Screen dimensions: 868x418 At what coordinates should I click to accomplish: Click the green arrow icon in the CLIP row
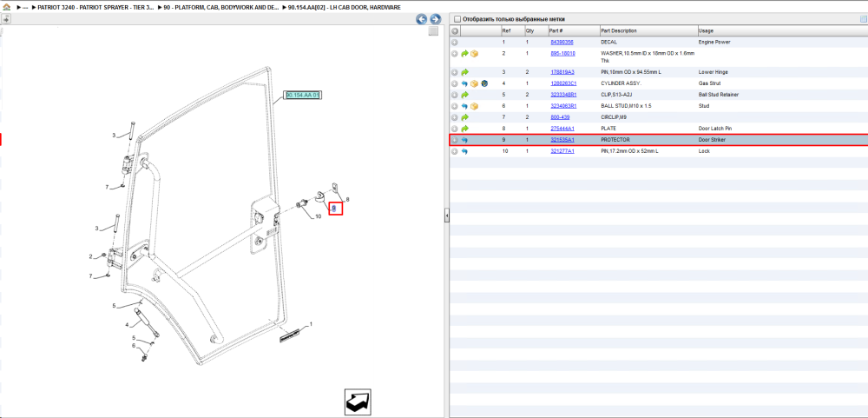(x=464, y=95)
